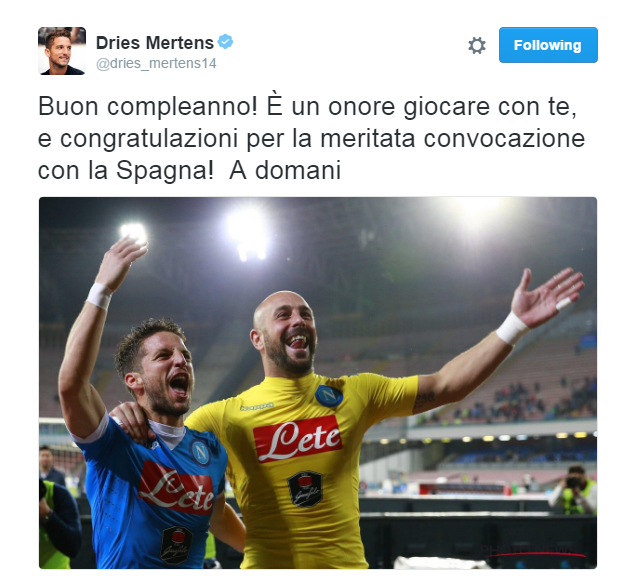Screen dimensions: 635x576
Task: Open Dries Mertens profile avatar
Action: 62,51
